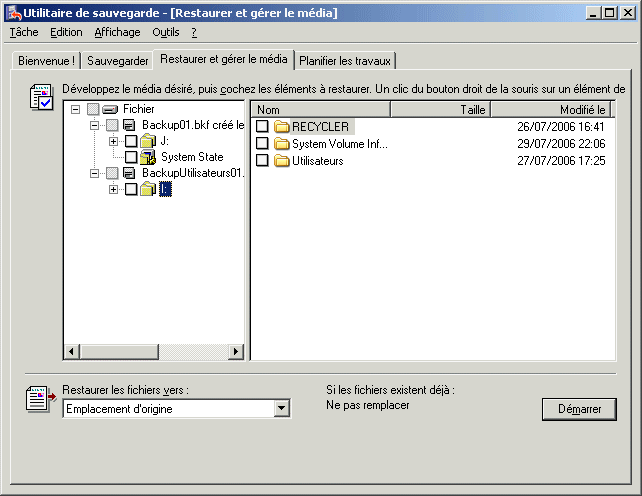This screenshot has height=496, width=642.
Task: Select the System Volume Information folder icon
Action: pos(281,144)
